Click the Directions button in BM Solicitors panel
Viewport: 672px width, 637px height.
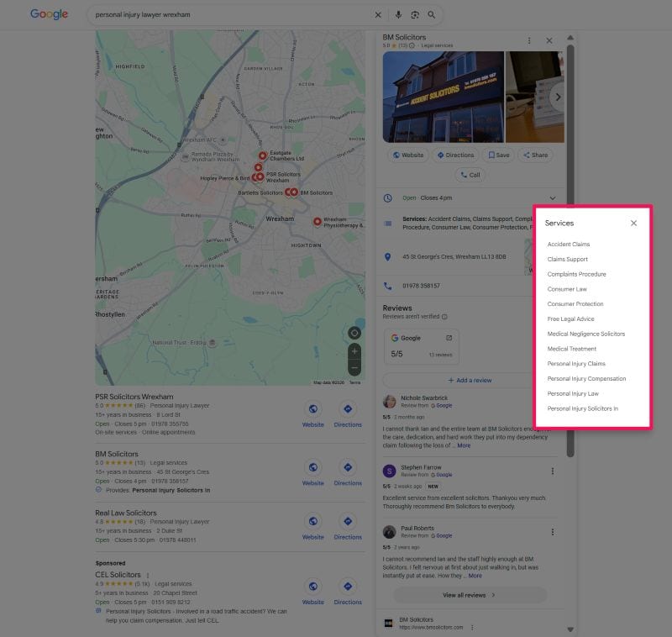pos(455,155)
